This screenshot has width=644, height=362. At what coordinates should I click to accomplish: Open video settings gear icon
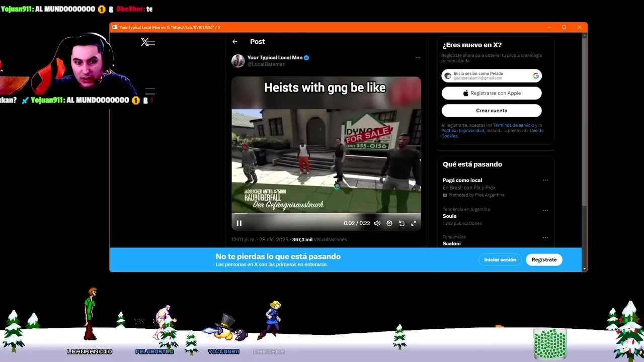(389, 223)
